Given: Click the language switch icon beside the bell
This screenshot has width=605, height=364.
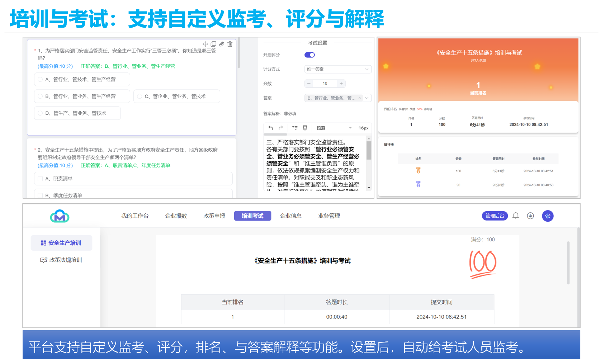Looking at the screenshot, I should pos(530,216).
